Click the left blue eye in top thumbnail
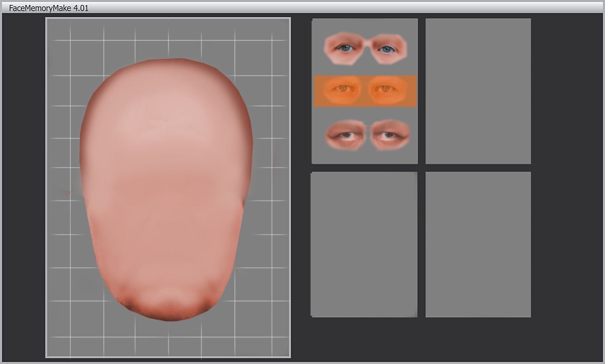The height and width of the screenshot is (364, 605). pyautogui.click(x=345, y=48)
